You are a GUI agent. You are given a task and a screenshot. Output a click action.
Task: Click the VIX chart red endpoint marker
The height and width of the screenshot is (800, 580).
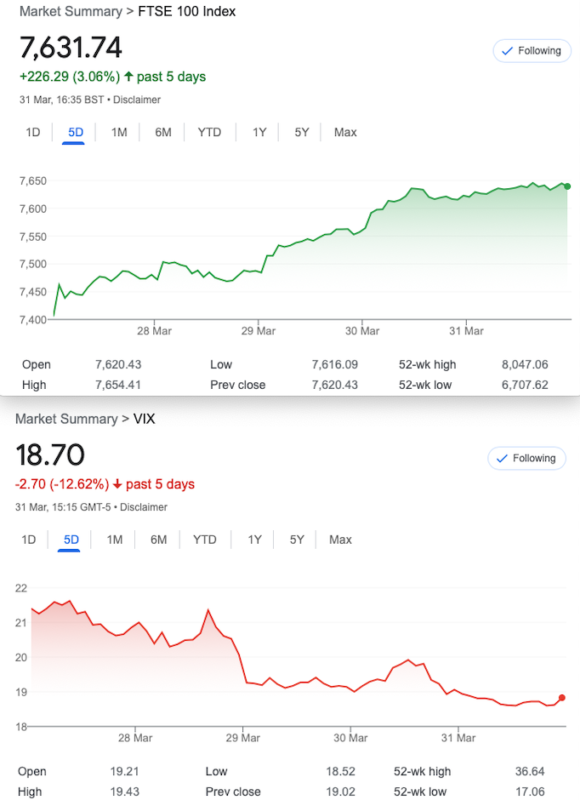point(562,697)
